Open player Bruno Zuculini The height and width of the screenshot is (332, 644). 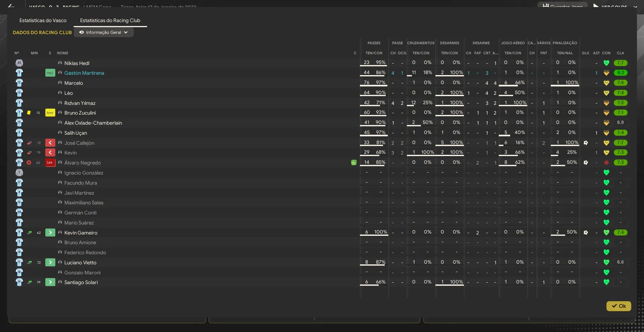coord(80,113)
